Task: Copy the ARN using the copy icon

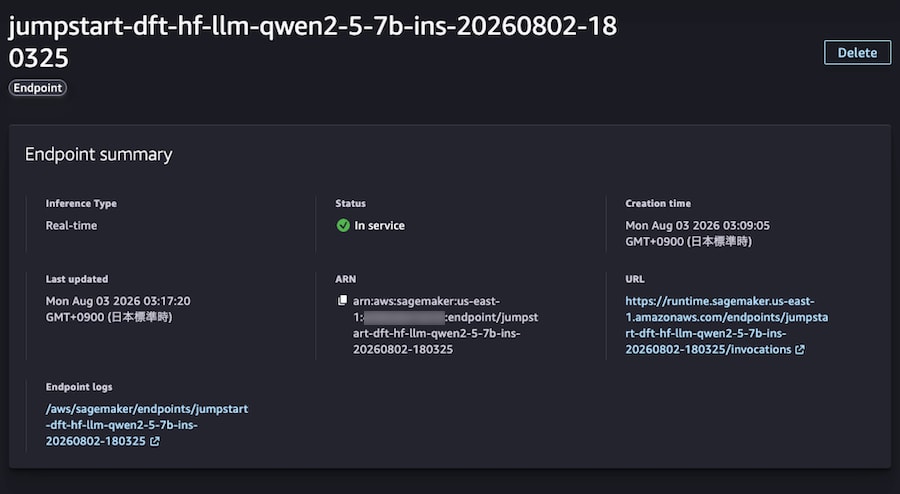Action: [x=342, y=300]
